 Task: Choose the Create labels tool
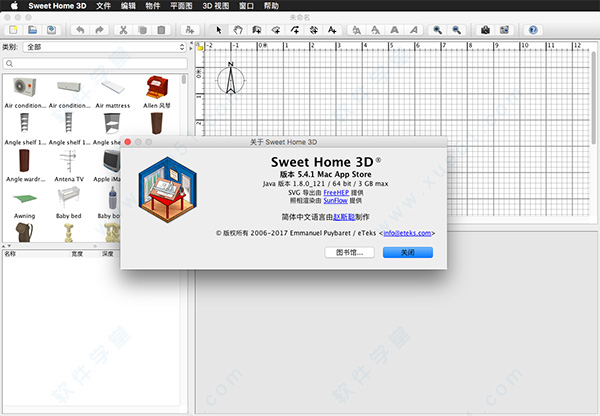coord(332,30)
